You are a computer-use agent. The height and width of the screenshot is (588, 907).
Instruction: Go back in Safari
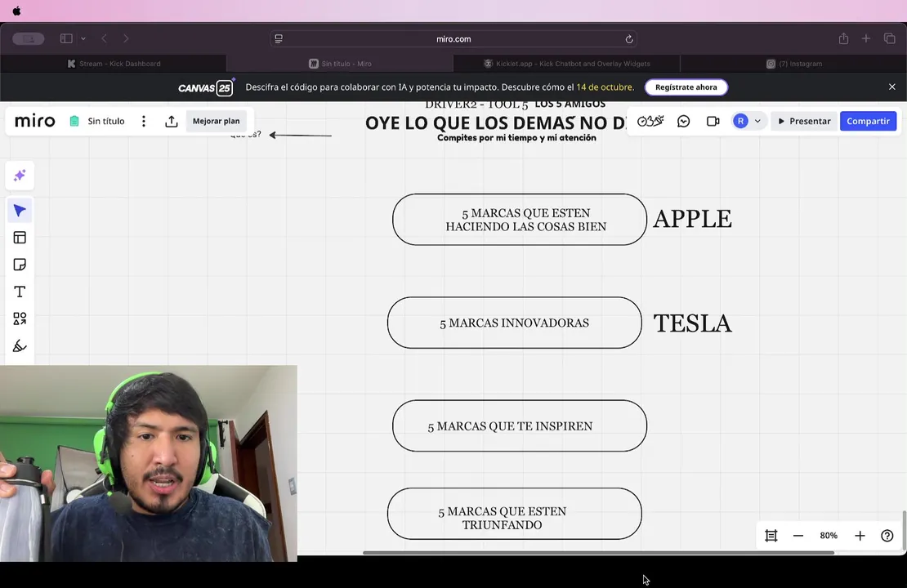pos(104,38)
